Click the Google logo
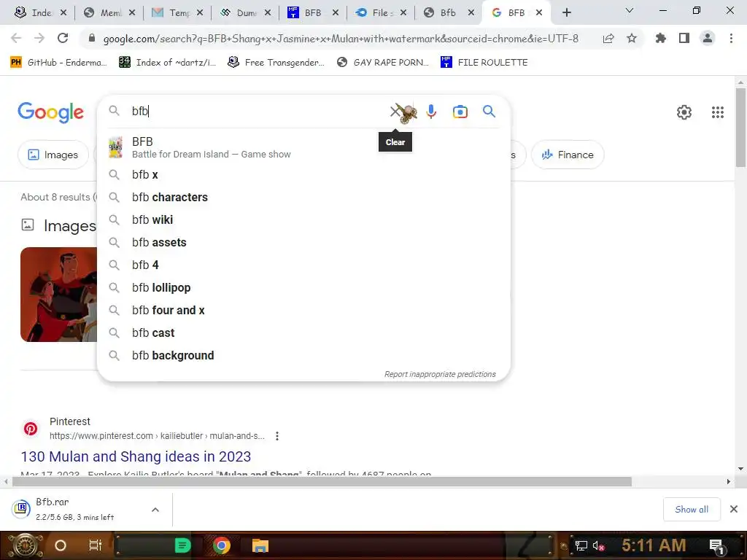 [x=50, y=112]
